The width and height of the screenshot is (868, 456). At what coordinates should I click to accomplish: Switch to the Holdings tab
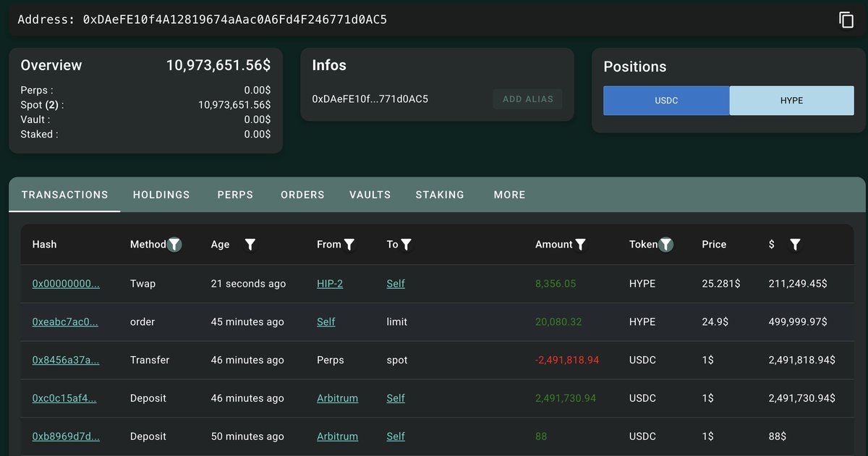161,195
